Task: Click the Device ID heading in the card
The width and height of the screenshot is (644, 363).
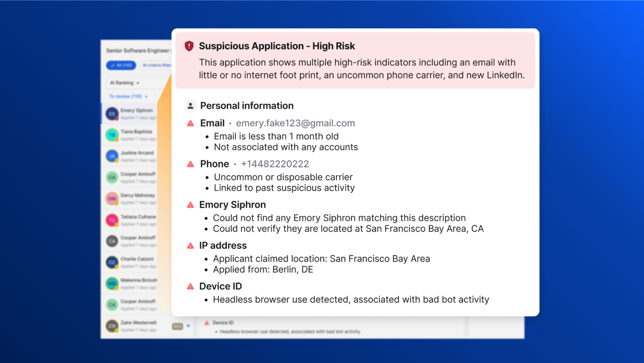Action: (220, 286)
